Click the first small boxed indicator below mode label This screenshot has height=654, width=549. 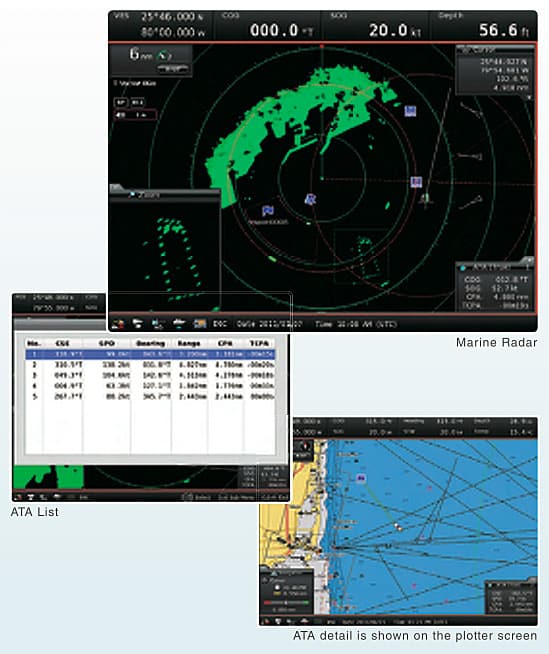click(x=121, y=102)
